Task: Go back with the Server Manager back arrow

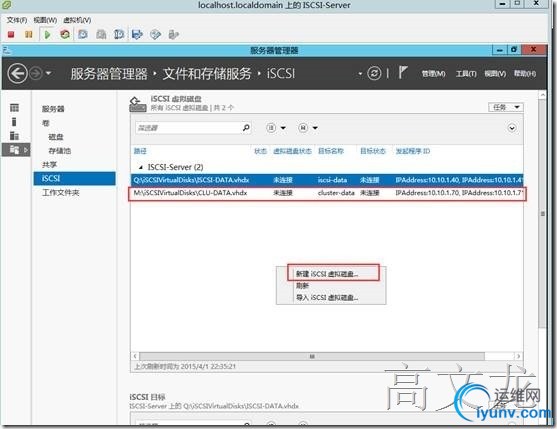Action: point(17,74)
